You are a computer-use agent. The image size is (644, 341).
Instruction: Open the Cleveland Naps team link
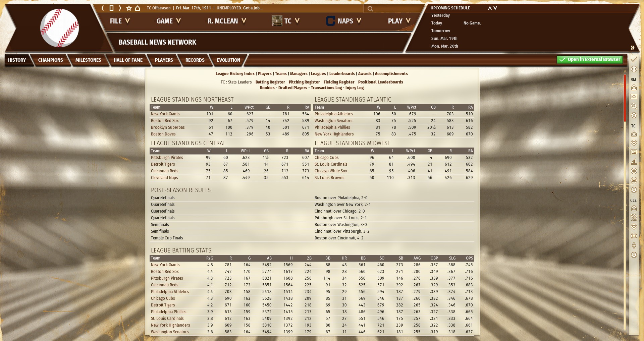[x=164, y=178]
